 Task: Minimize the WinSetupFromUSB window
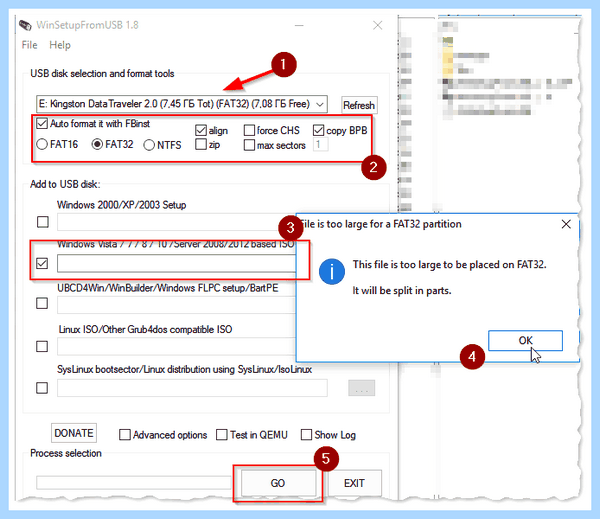[299, 25]
